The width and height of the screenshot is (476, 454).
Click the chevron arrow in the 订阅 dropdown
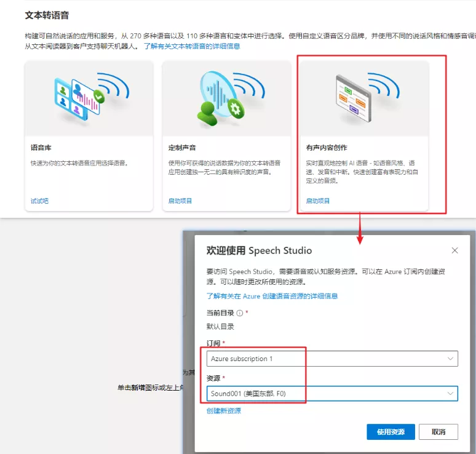[450, 359]
